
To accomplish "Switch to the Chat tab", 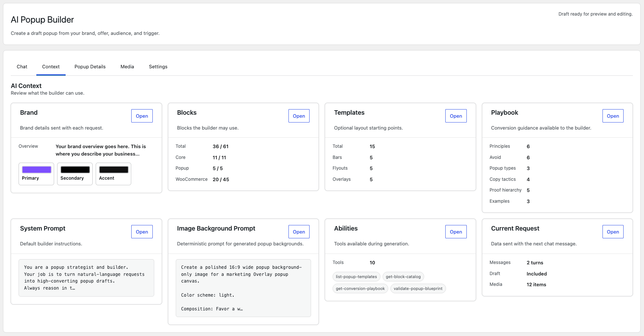I will coord(22,67).
